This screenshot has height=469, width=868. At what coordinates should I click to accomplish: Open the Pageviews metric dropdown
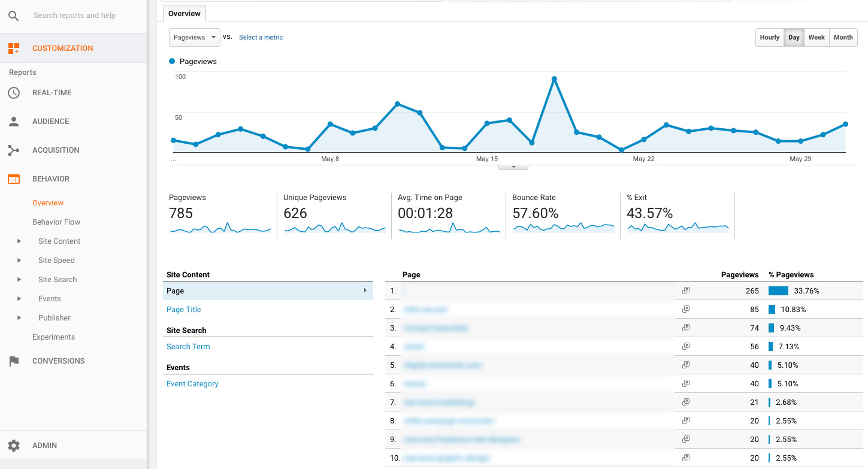(x=194, y=37)
